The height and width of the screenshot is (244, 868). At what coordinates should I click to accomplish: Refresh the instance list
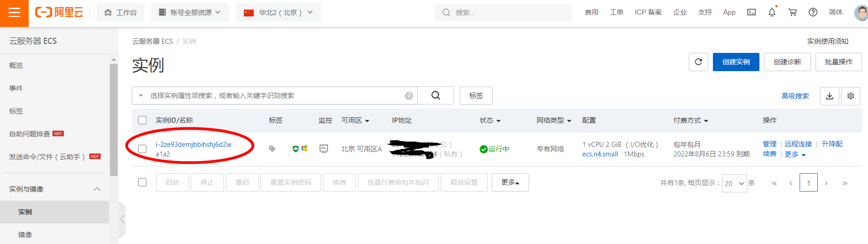[x=698, y=62]
